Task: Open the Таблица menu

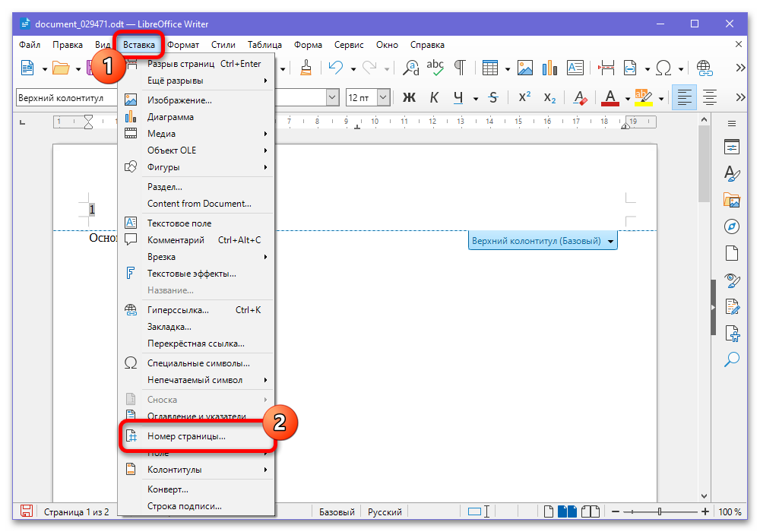Action: (x=264, y=45)
